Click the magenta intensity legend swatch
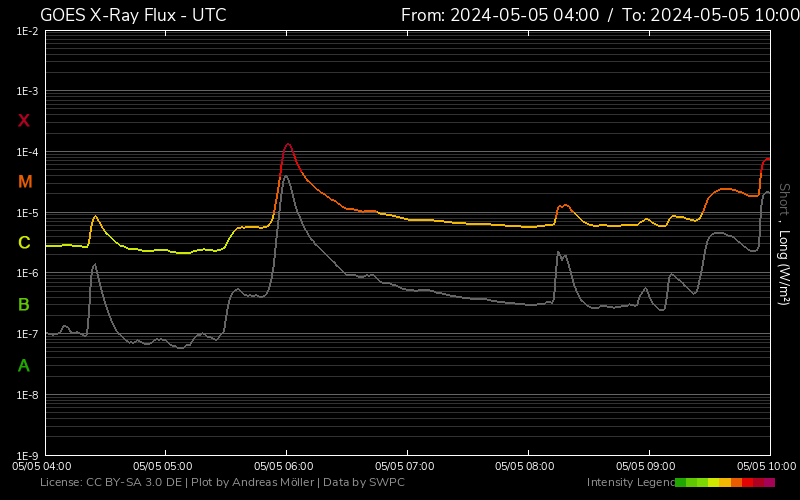This screenshot has width=800, height=500. [769, 482]
